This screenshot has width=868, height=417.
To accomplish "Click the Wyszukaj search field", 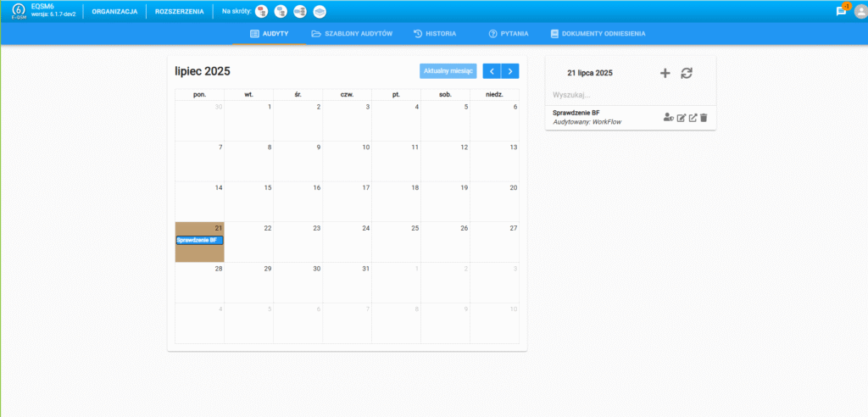I will 630,95.
